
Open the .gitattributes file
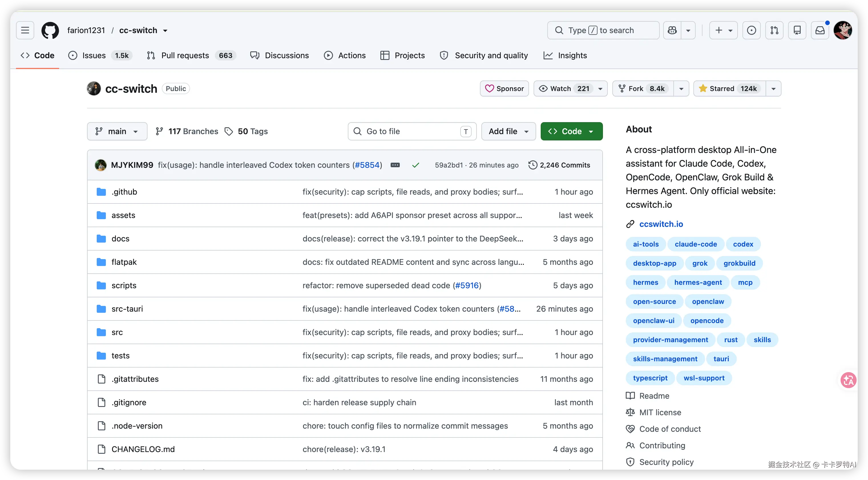click(x=135, y=379)
